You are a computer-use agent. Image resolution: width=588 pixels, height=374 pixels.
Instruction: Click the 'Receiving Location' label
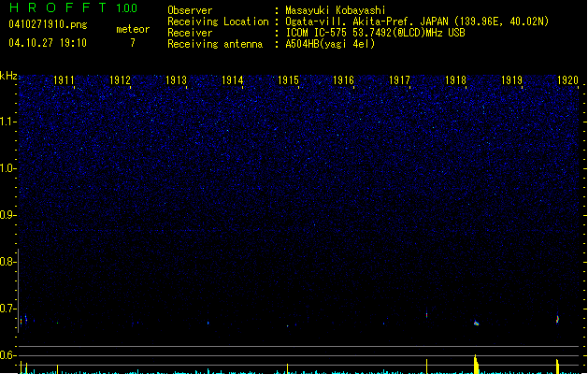pyautogui.click(x=218, y=22)
